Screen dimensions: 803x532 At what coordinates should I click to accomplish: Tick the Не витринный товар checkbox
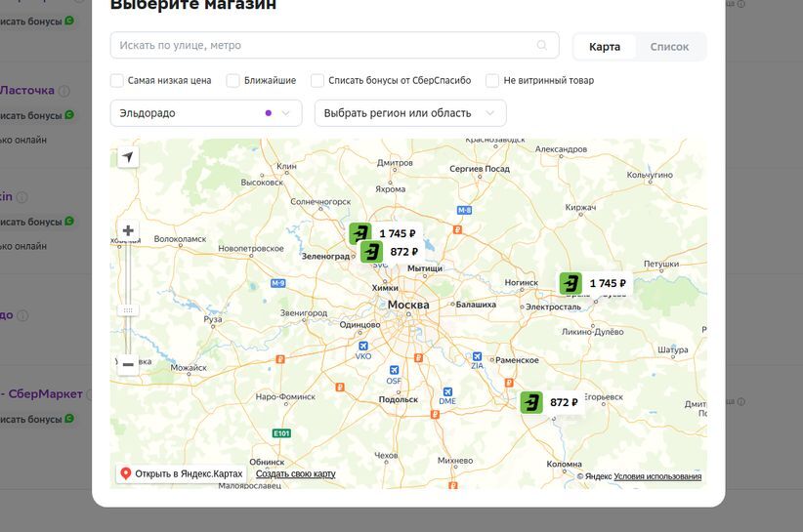pyautogui.click(x=492, y=80)
